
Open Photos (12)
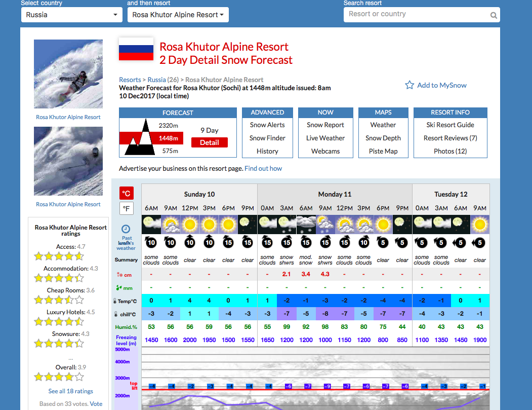(450, 151)
